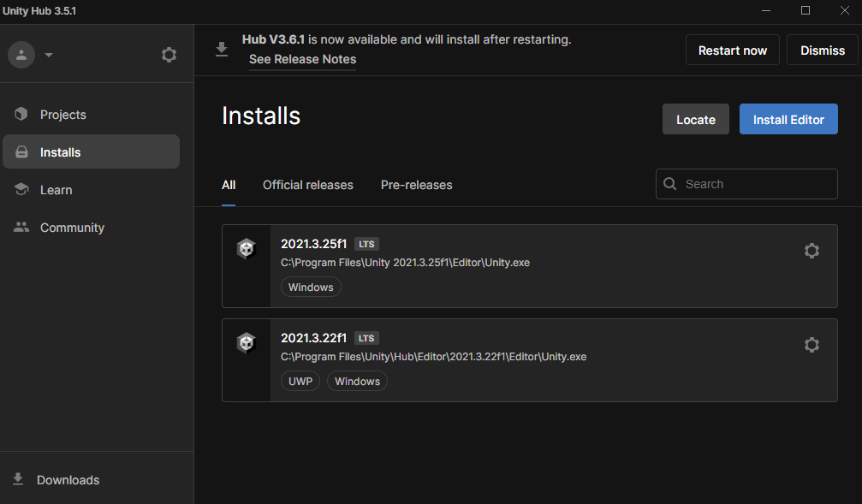Open See Release Notes link
The image size is (862, 504).
click(x=302, y=59)
